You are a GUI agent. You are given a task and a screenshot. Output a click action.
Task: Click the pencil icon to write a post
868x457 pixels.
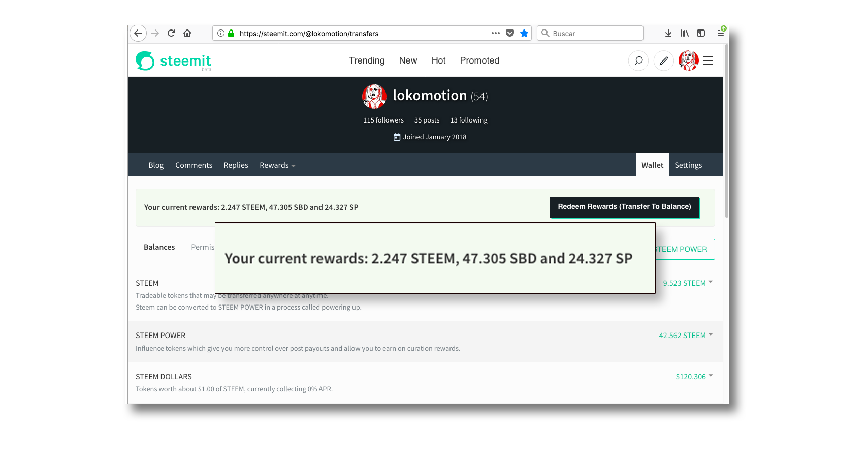click(x=663, y=60)
